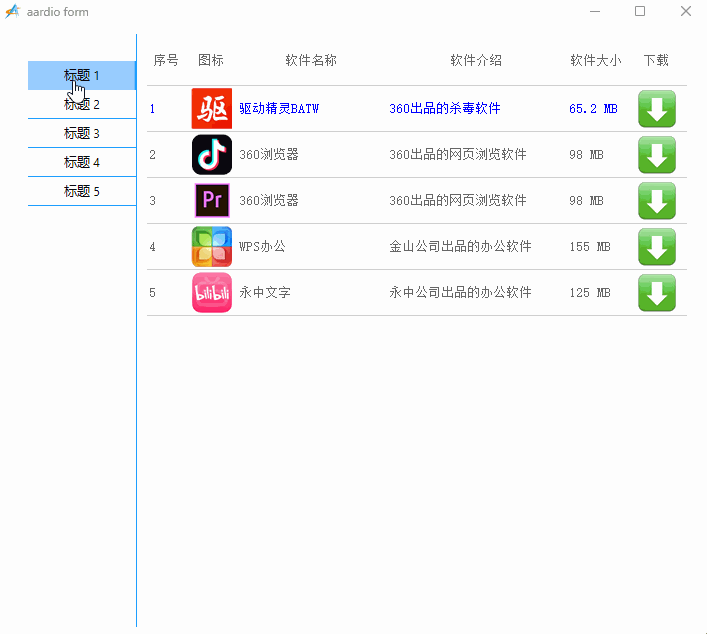Click the 永中公司出品的办公软件 description
707x634 pixels.
[460, 293]
